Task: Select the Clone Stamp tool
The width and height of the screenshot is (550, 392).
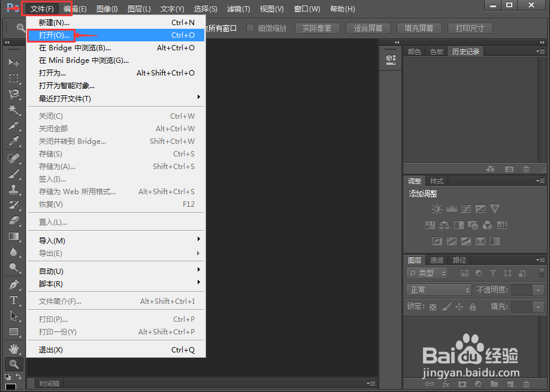Action: click(14, 189)
